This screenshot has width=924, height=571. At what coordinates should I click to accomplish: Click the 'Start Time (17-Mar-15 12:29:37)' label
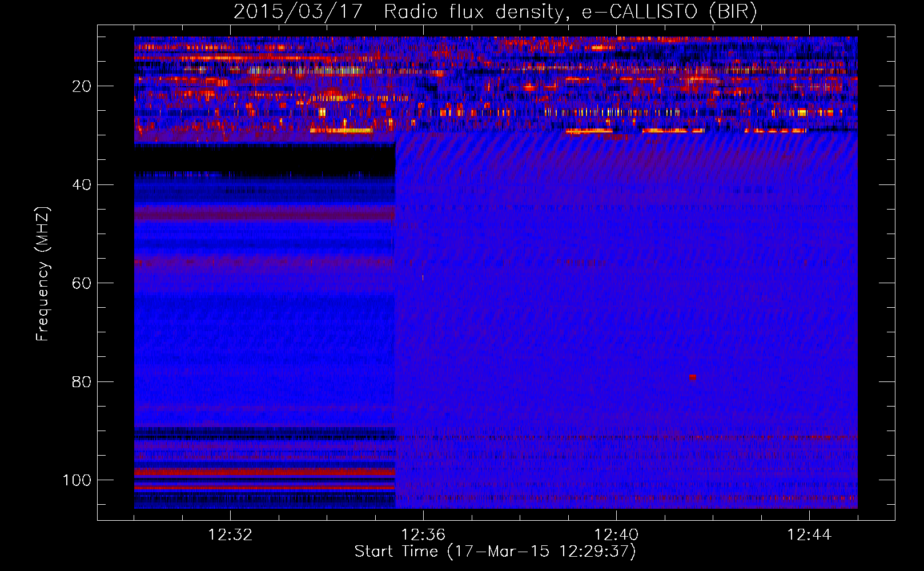[x=495, y=552]
